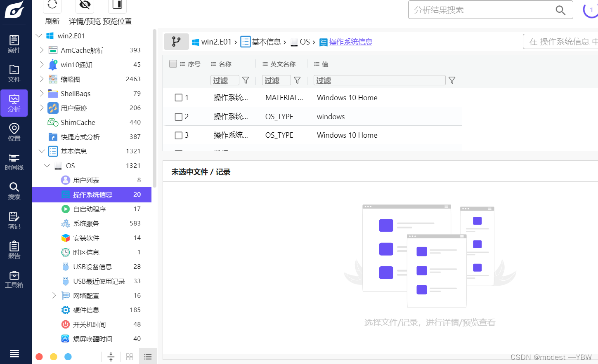The image size is (598, 364).
Task: Select the header checkbox to choose all rows
Action: (x=173, y=64)
